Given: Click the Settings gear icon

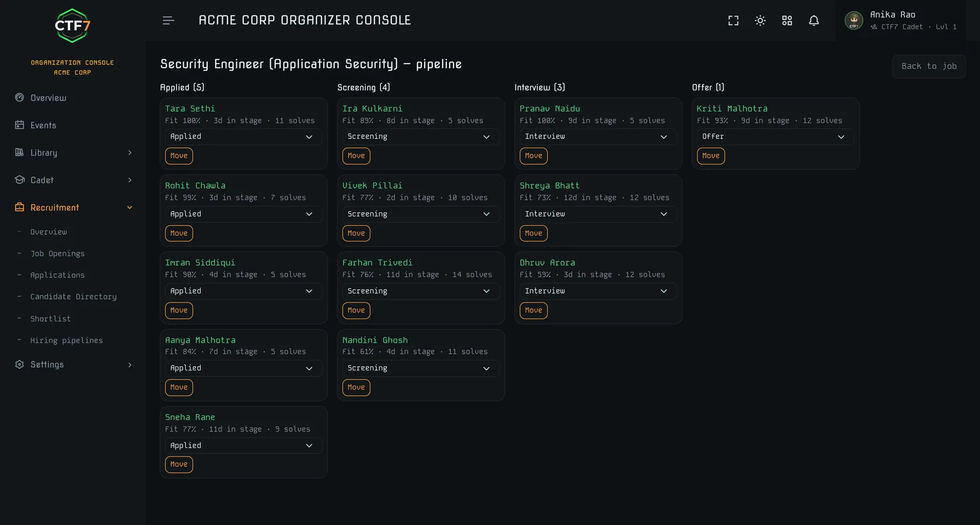Looking at the screenshot, I should pos(19,364).
